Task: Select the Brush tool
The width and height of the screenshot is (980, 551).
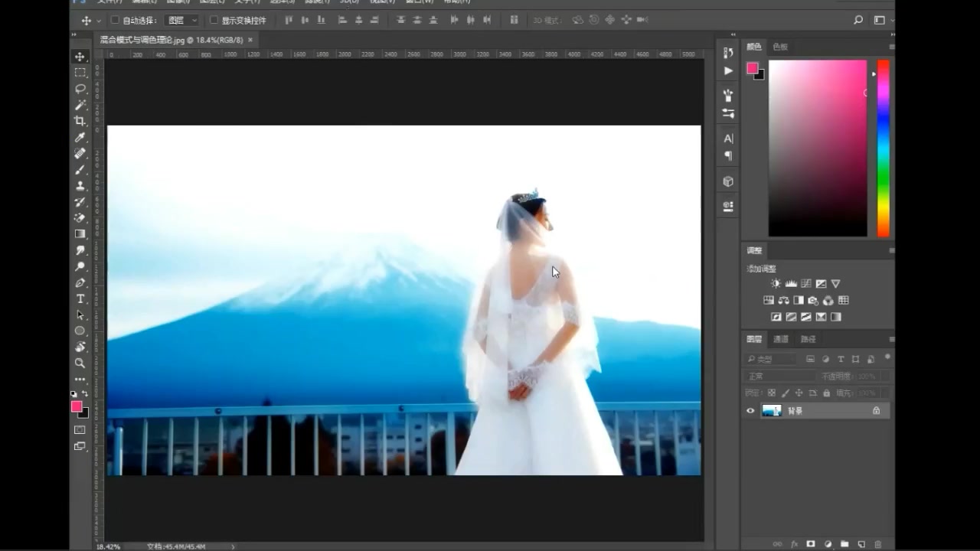Action: coord(80,169)
